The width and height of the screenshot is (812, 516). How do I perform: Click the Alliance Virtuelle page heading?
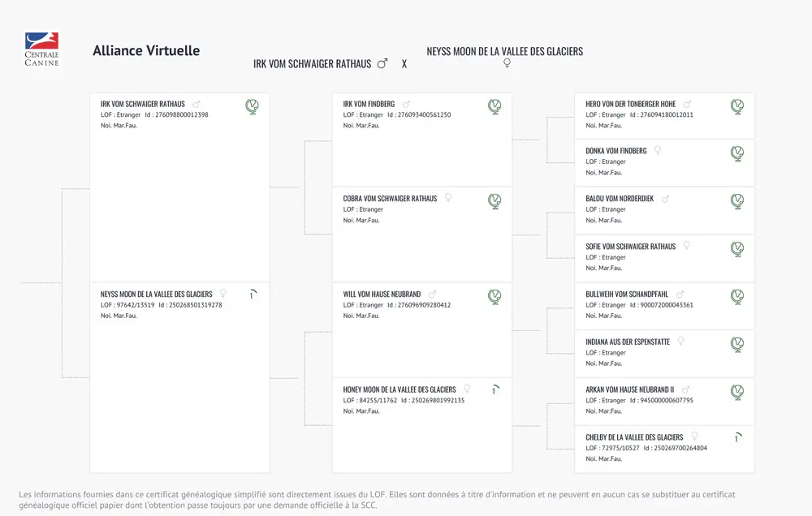click(x=146, y=51)
